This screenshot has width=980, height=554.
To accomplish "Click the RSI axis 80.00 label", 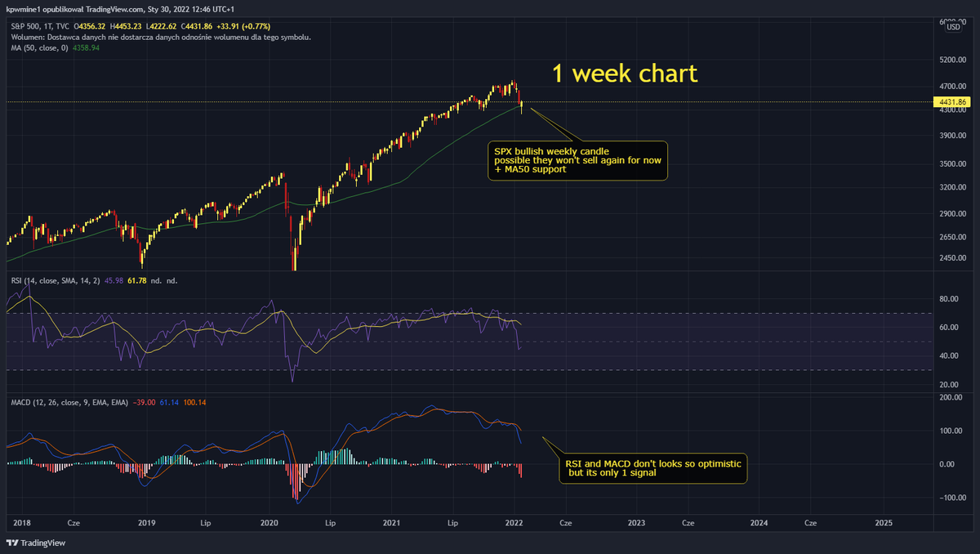I will (x=949, y=299).
